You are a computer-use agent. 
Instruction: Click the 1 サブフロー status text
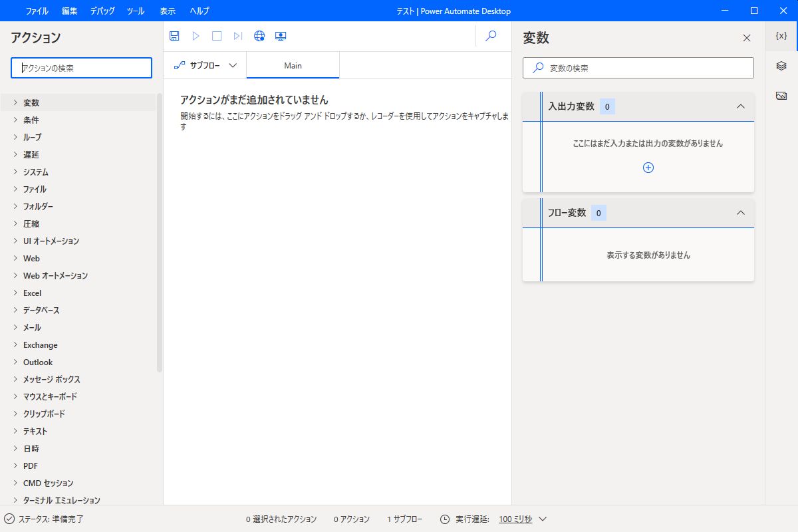404,519
